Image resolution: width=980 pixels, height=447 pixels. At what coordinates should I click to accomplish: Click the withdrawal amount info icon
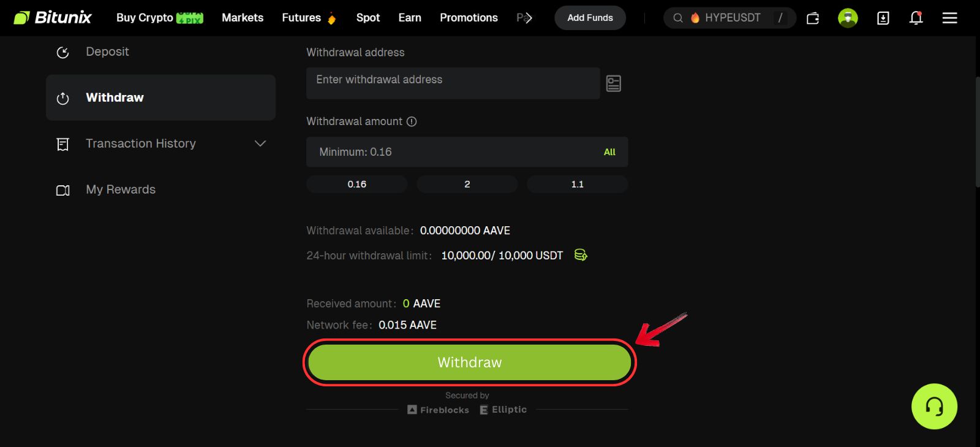click(x=412, y=121)
